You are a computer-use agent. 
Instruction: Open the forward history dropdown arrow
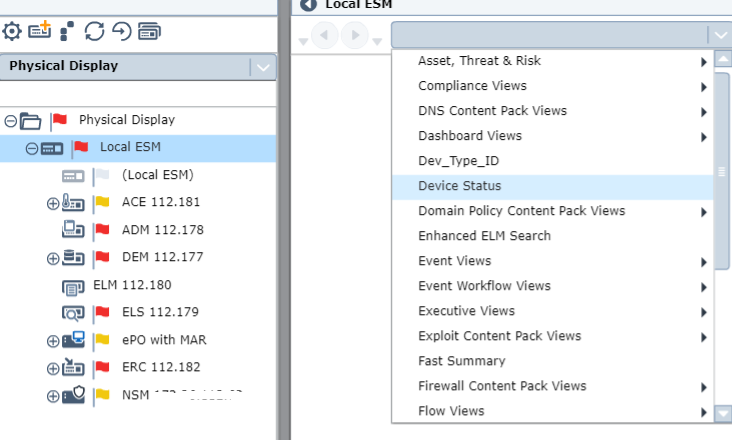tap(377, 42)
